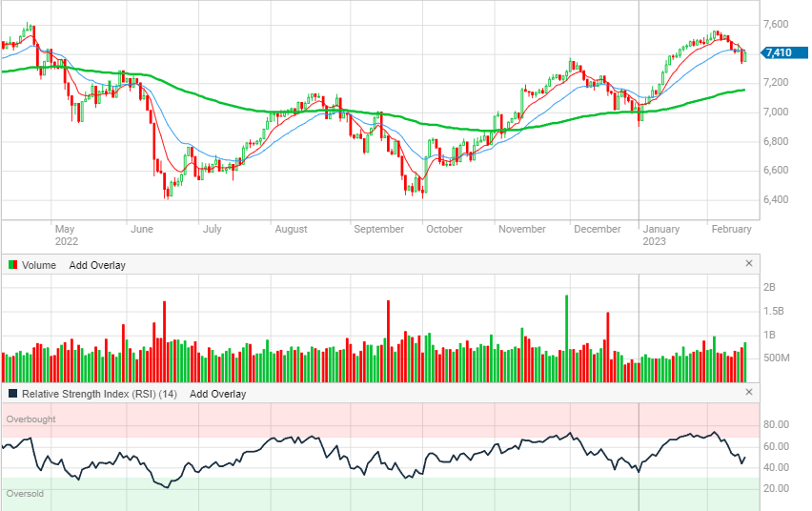Open the Volume indicator label settings

click(39, 265)
